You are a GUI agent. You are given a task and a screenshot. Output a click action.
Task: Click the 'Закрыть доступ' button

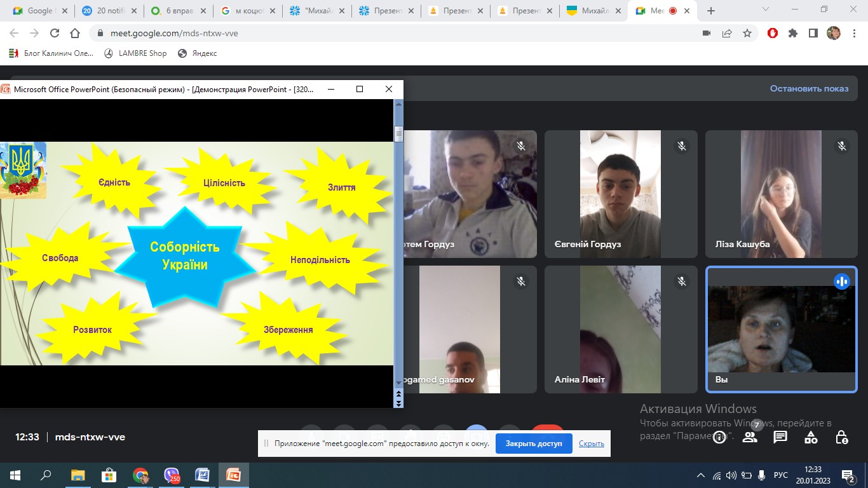pyautogui.click(x=534, y=444)
